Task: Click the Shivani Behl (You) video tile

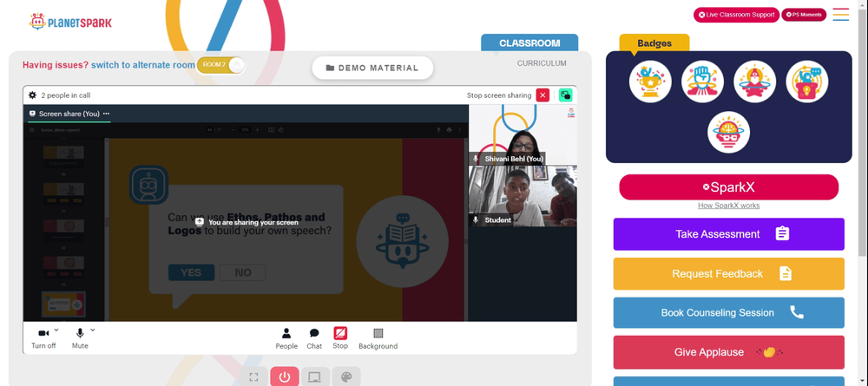Action: pos(523,134)
